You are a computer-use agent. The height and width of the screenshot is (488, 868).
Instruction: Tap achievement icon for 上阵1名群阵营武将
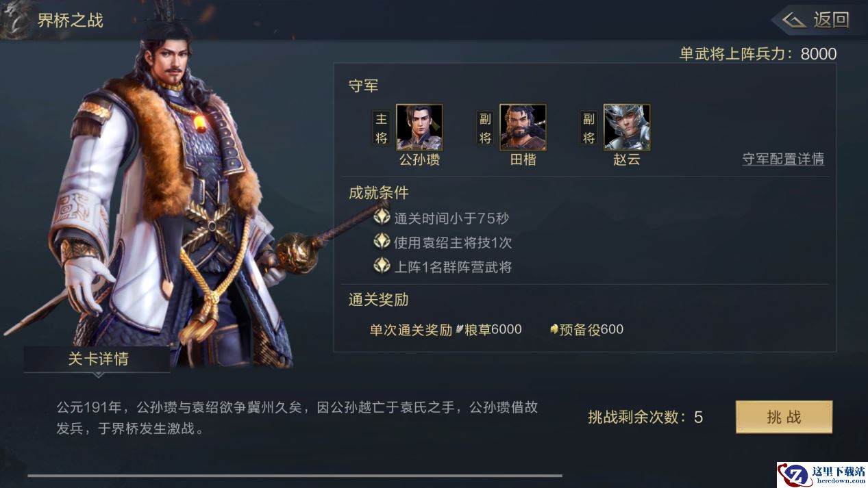click(382, 266)
